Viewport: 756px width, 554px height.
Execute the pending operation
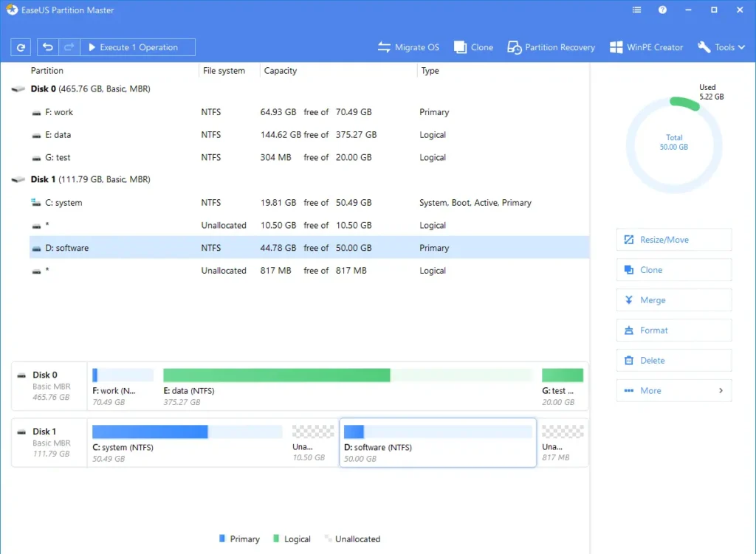click(x=137, y=46)
